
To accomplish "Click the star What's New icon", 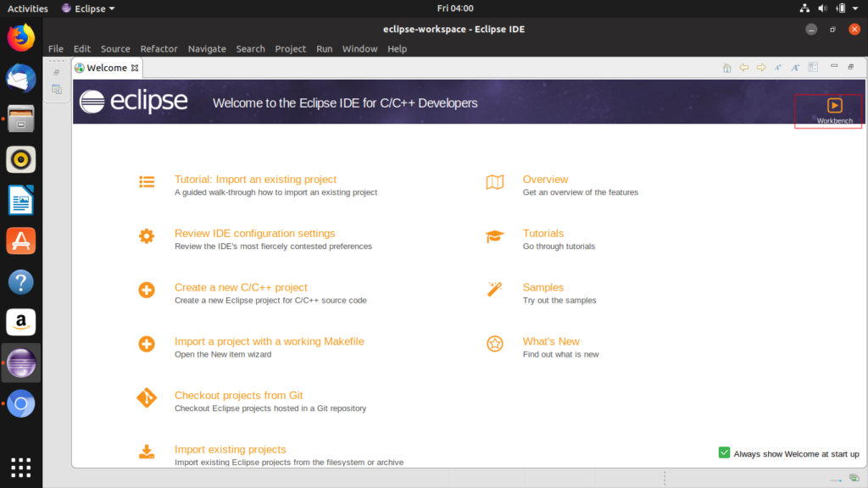I will (x=495, y=344).
